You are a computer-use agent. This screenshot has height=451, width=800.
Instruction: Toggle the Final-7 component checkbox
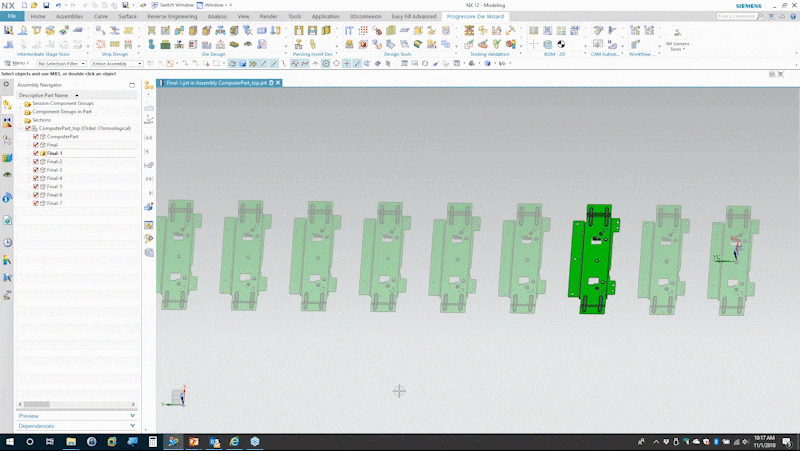click(36, 204)
